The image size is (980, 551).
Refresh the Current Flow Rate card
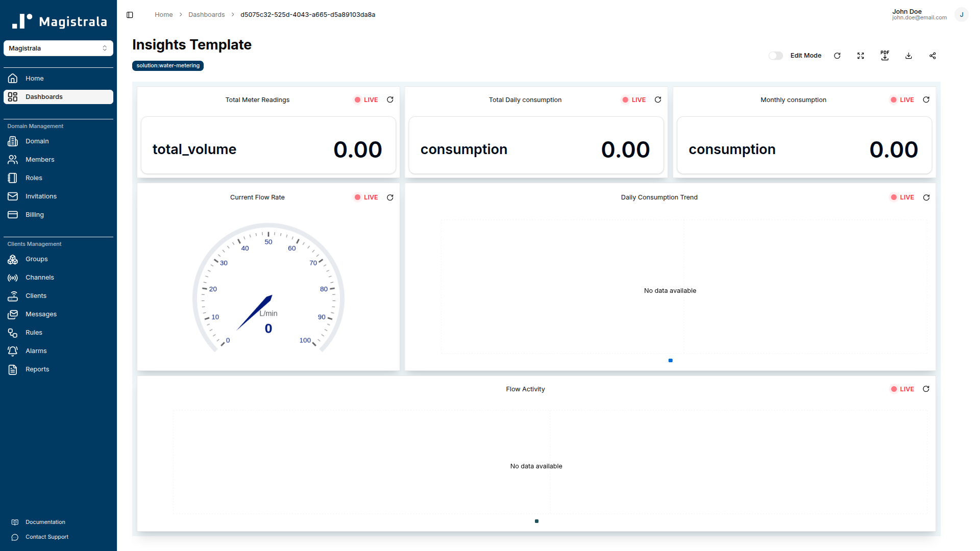coord(390,197)
